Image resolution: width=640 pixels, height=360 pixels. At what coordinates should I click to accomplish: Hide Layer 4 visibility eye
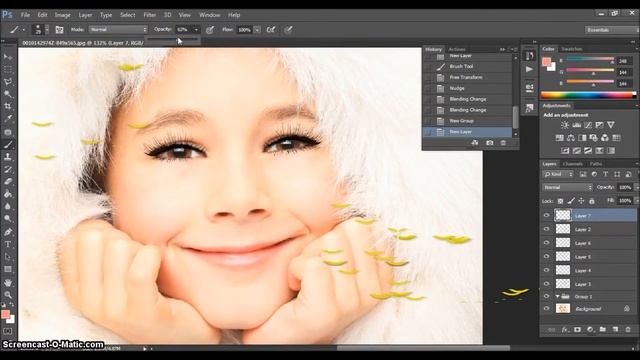547,270
